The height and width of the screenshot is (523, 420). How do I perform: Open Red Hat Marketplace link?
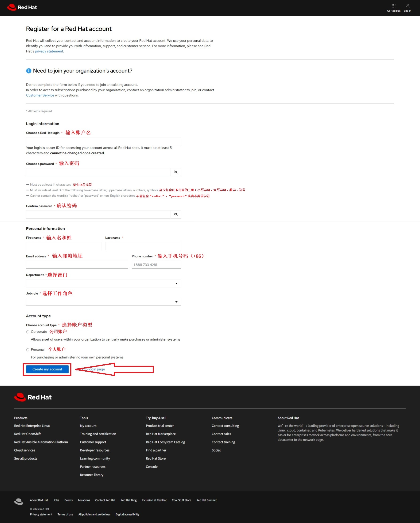pyautogui.click(x=161, y=434)
